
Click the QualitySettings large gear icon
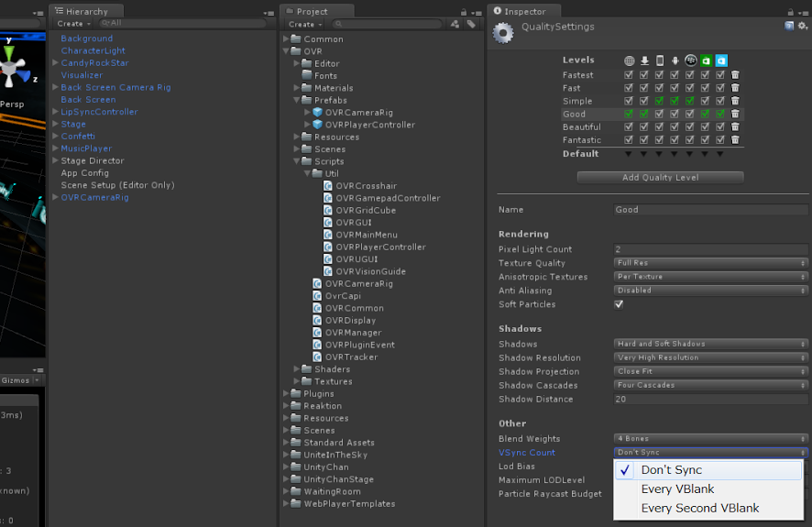(503, 33)
